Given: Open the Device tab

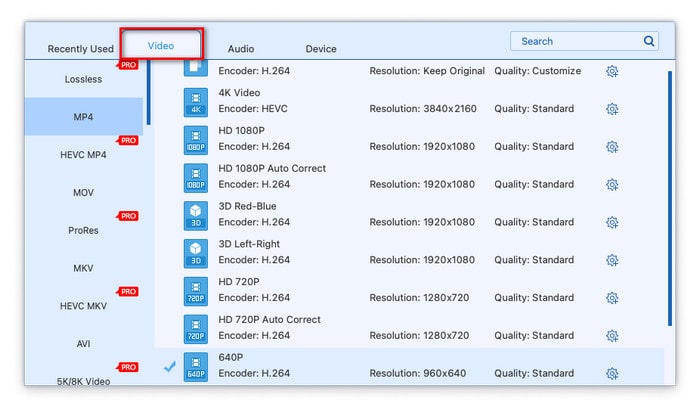Looking at the screenshot, I should 321,49.
